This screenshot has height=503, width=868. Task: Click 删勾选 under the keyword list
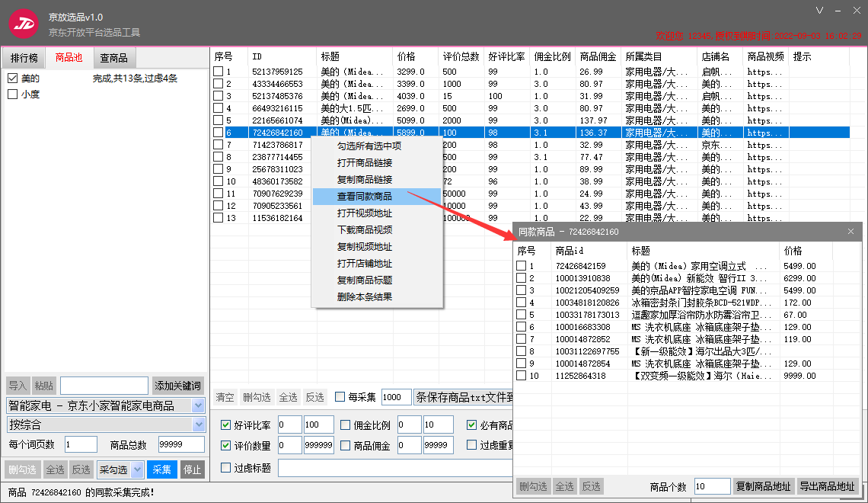tap(22, 469)
